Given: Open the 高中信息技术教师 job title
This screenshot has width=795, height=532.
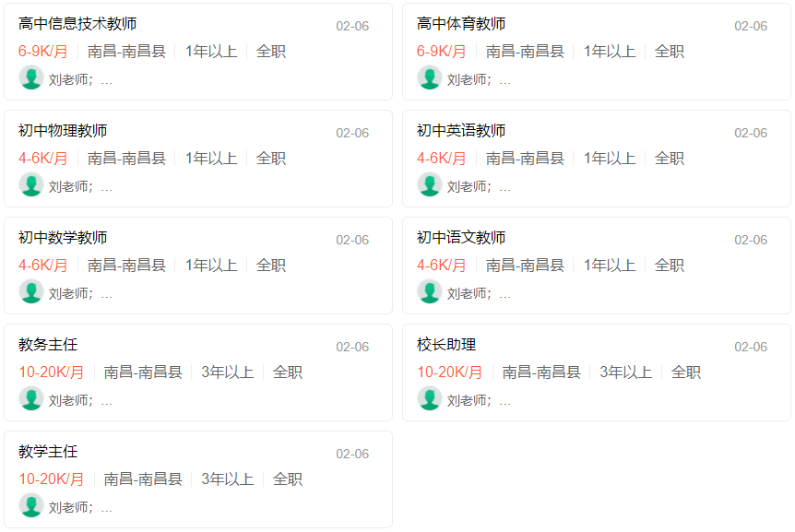Looking at the screenshot, I should point(77,24).
